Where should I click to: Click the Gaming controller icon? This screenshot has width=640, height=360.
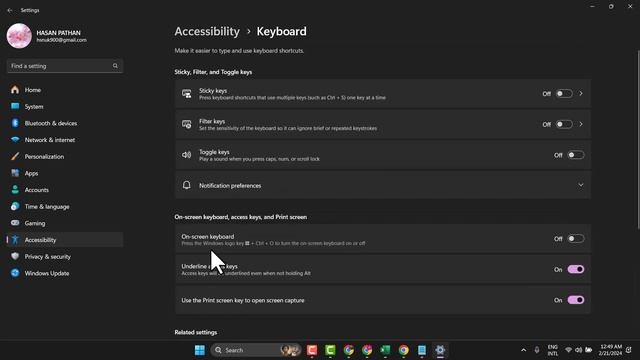pyautogui.click(x=15, y=223)
